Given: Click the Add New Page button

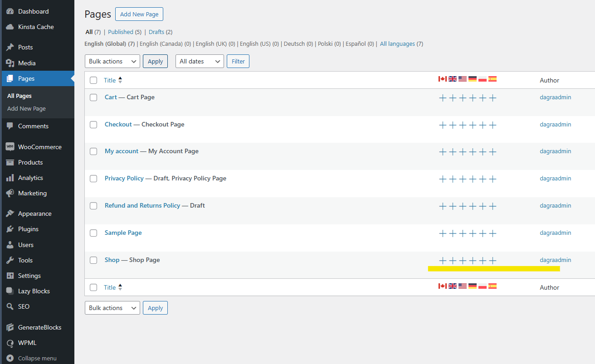Looking at the screenshot, I should pyautogui.click(x=139, y=14).
